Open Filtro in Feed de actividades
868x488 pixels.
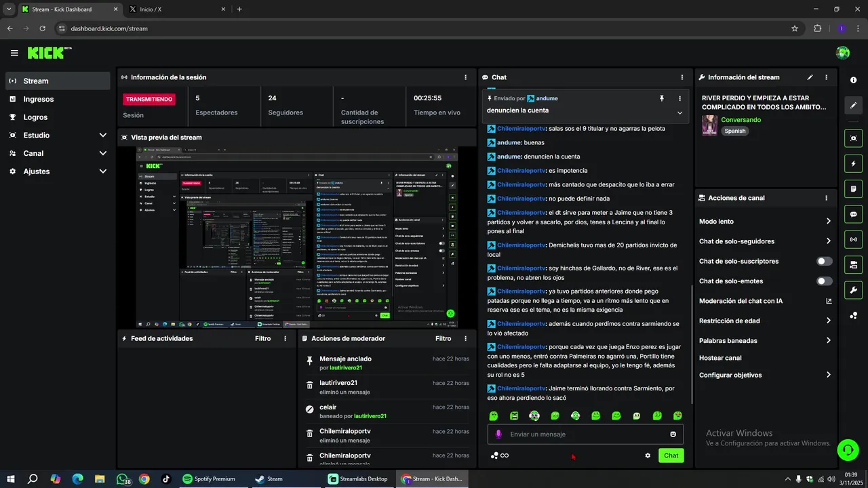click(x=262, y=338)
